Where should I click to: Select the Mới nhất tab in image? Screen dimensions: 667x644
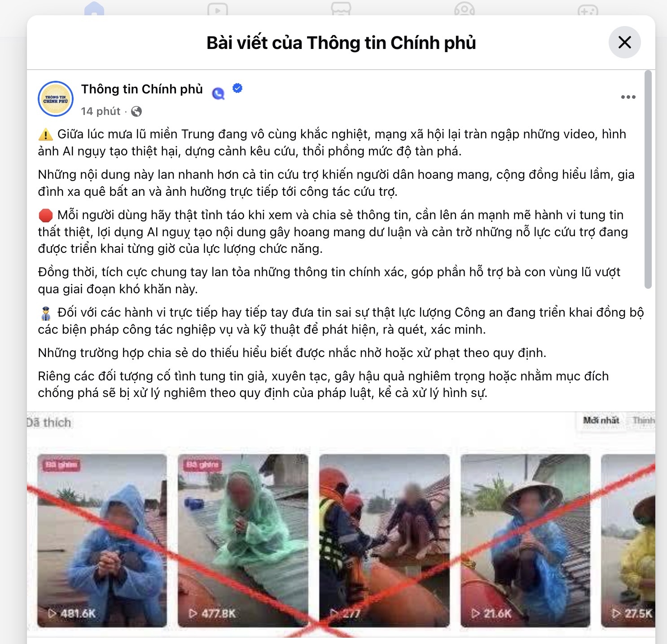tap(601, 421)
